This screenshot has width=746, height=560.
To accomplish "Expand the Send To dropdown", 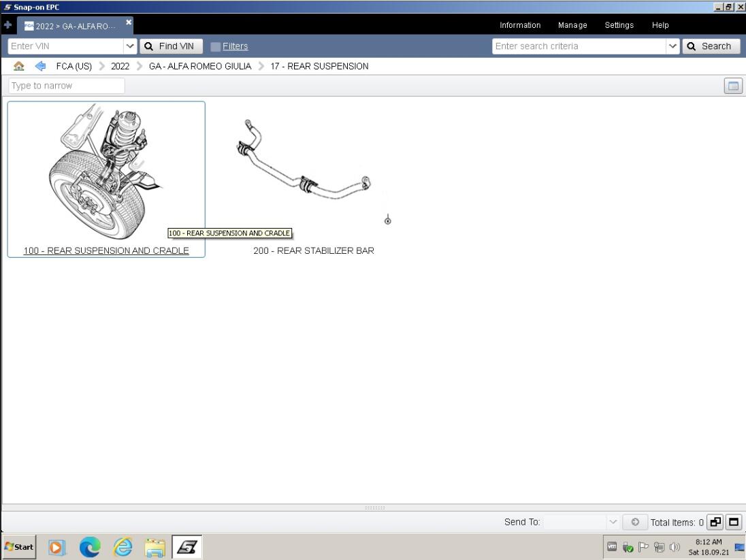I will coord(613,522).
